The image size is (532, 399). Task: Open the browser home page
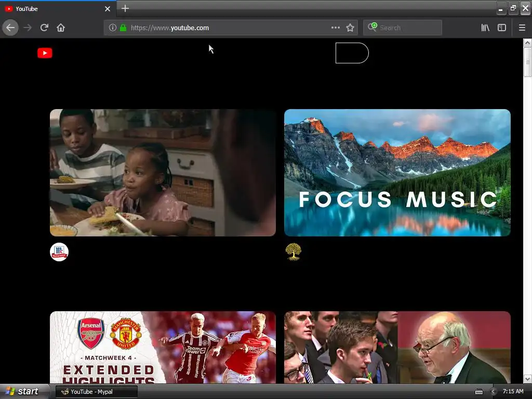tap(61, 28)
